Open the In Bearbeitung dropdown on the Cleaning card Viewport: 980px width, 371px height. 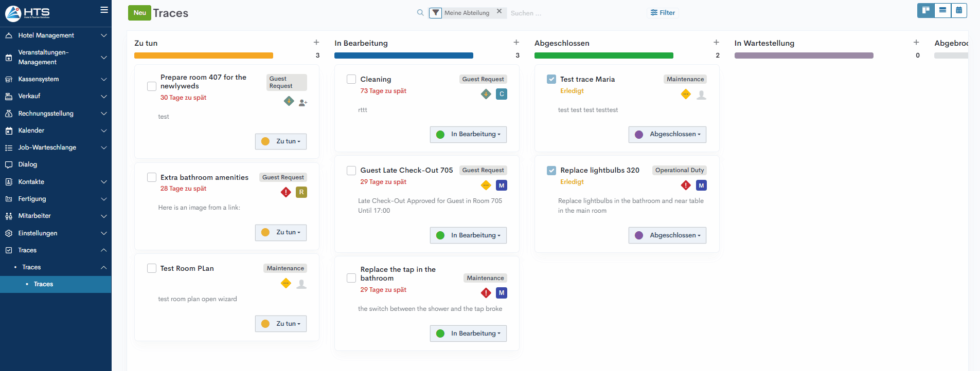pos(468,135)
